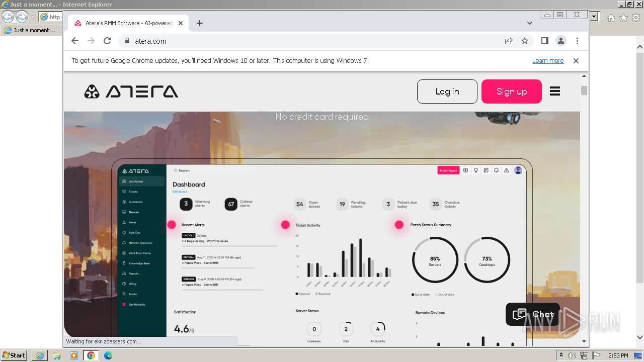Image resolution: width=644 pixels, height=362 pixels.
Task: Click the pink hotspot beside Recent Alerts
Action: [172, 225]
